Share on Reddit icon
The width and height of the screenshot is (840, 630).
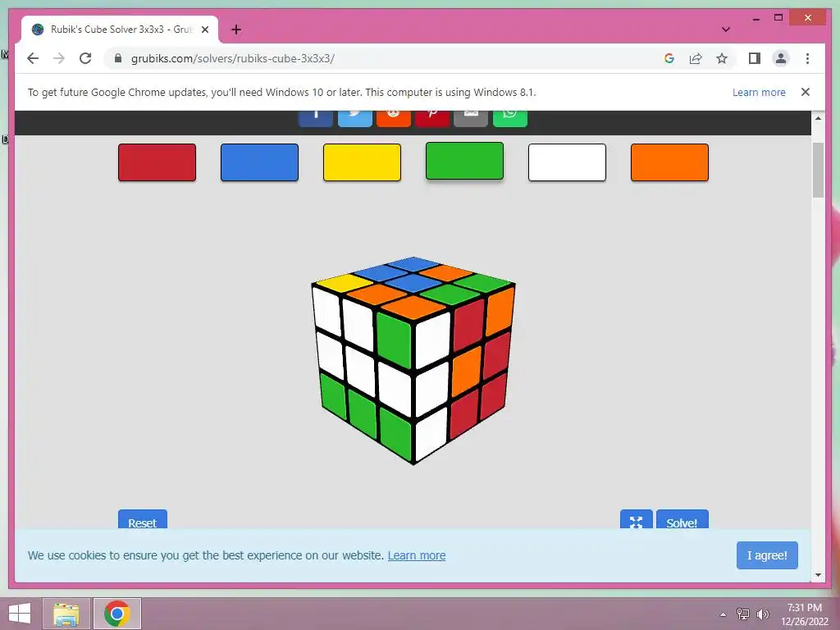click(394, 119)
